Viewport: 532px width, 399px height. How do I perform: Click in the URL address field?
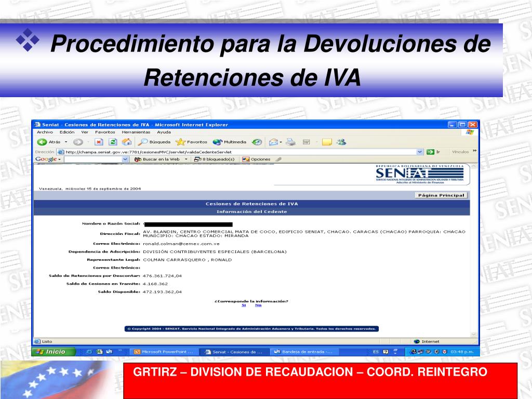click(x=237, y=152)
